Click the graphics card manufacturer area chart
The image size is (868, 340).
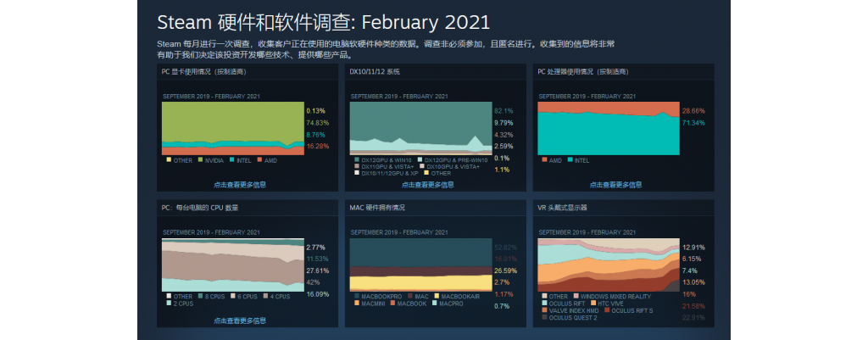coord(233,129)
